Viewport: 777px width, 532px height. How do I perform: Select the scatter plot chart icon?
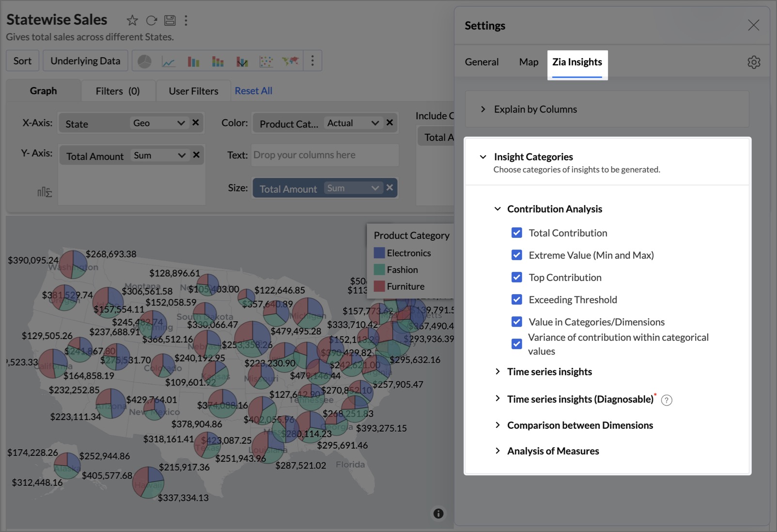(x=266, y=62)
